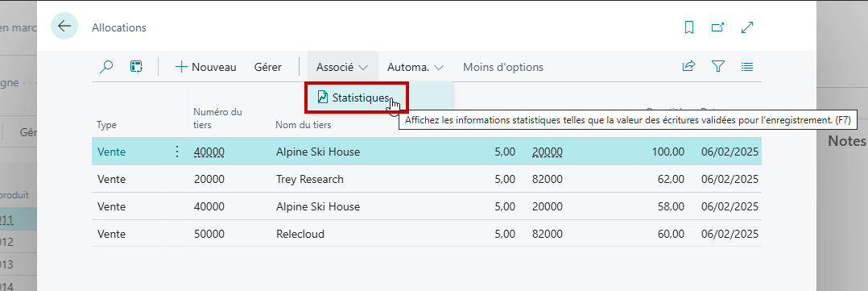Screen dimensions: 868x291
Task: Click Nouveau to create an allocation
Action: 205,67
